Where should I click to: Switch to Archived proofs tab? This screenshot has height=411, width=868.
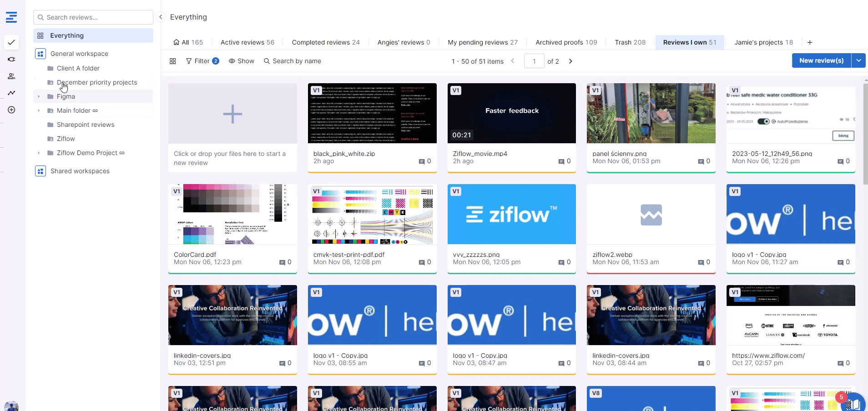coord(566,42)
